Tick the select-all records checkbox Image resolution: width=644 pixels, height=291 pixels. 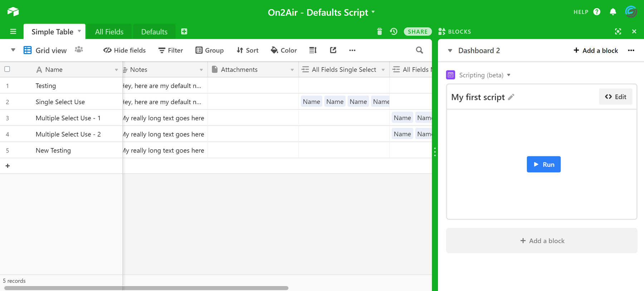(x=7, y=69)
